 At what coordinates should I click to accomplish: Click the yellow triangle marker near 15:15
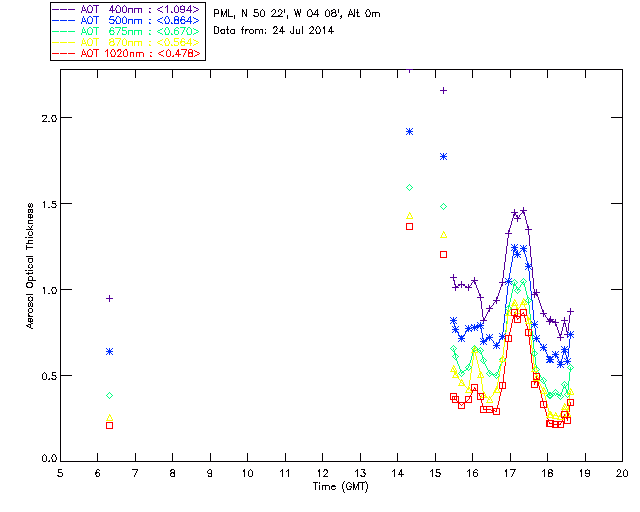[443, 235]
